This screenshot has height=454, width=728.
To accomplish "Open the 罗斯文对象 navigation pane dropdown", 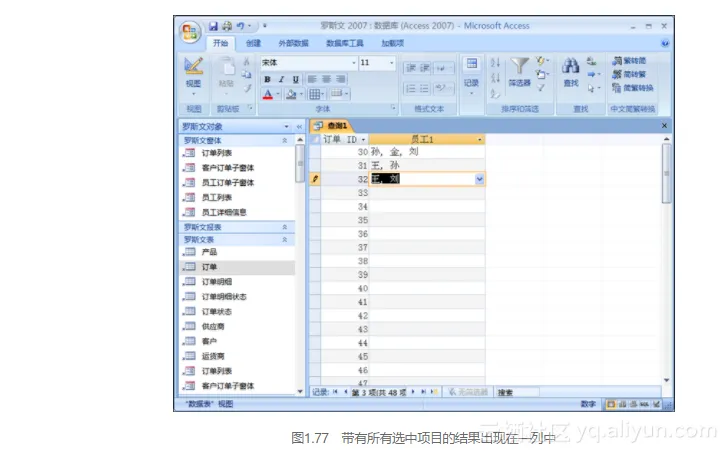I will click(x=286, y=127).
